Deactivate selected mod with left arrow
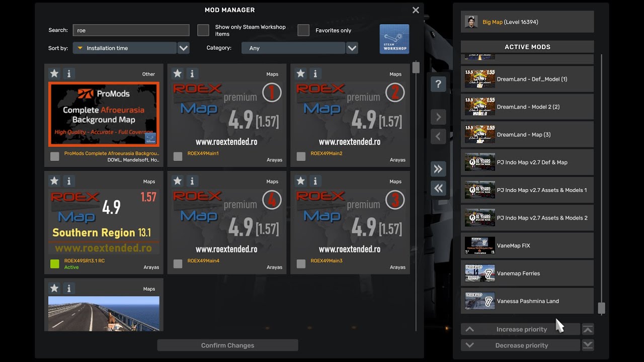 coord(438,136)
